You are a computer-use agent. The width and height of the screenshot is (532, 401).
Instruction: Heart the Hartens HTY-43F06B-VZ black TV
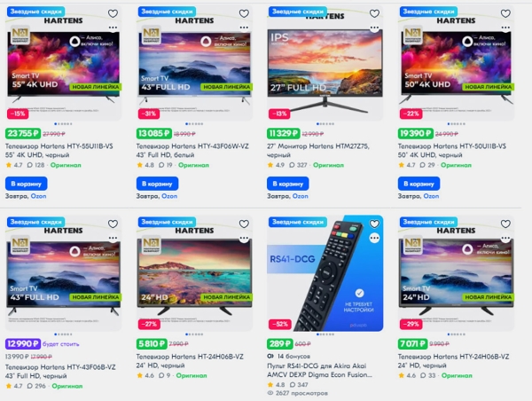pyautogui.click(x=113, y=224)
